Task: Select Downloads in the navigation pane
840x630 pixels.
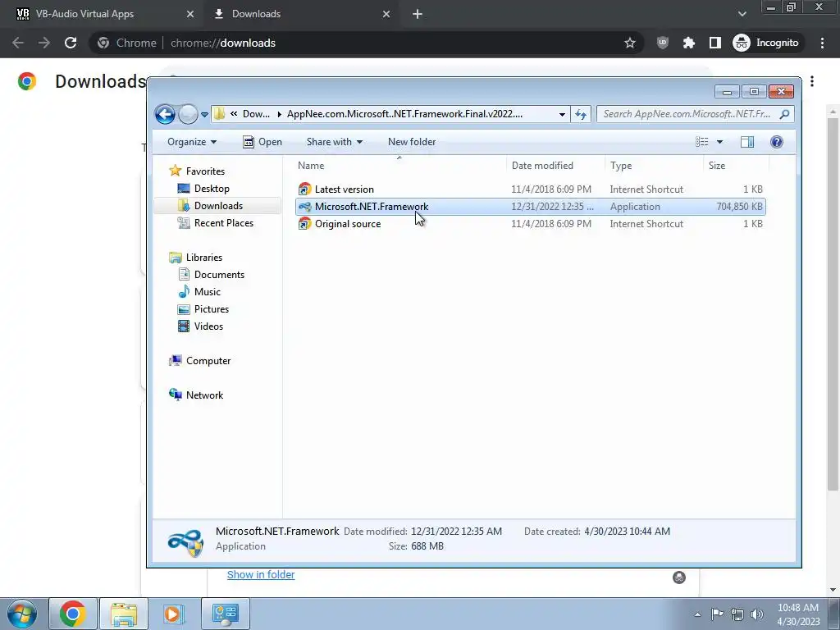Action: [x=218, y=206]
